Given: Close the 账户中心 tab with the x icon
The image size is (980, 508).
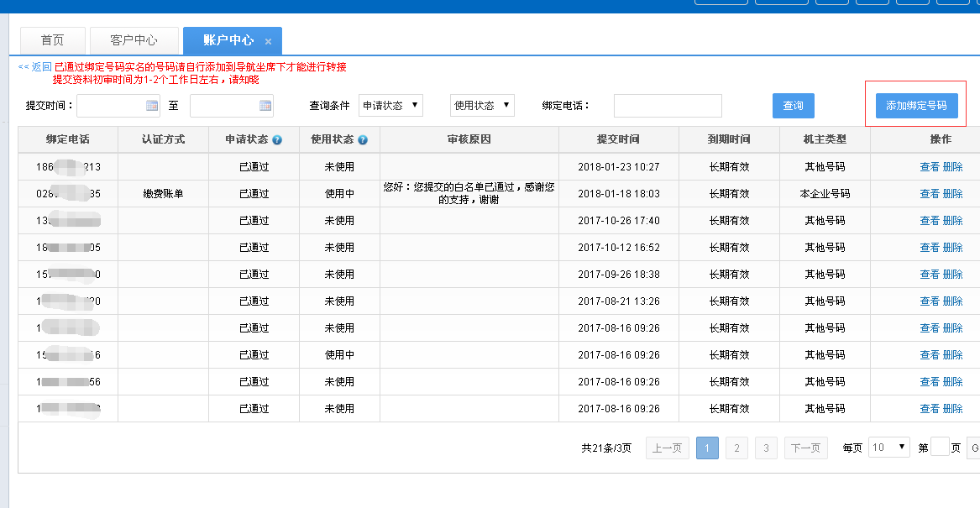Looking at the screenshot, I should coord(268,41).
